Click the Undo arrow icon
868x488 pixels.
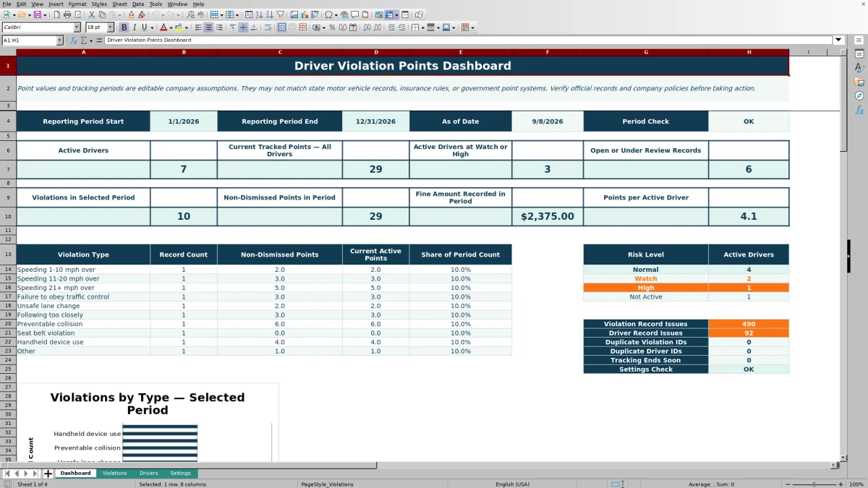155,14
